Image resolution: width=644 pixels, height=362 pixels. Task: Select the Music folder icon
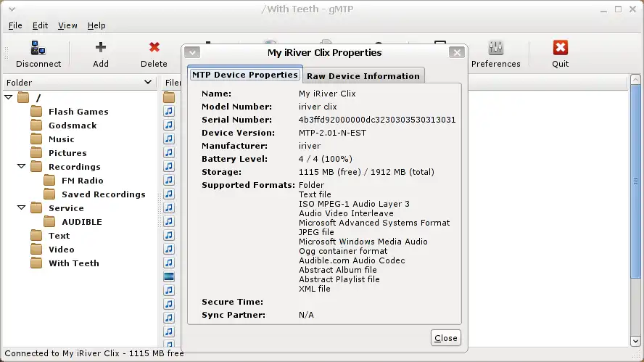tap(36, 139)
